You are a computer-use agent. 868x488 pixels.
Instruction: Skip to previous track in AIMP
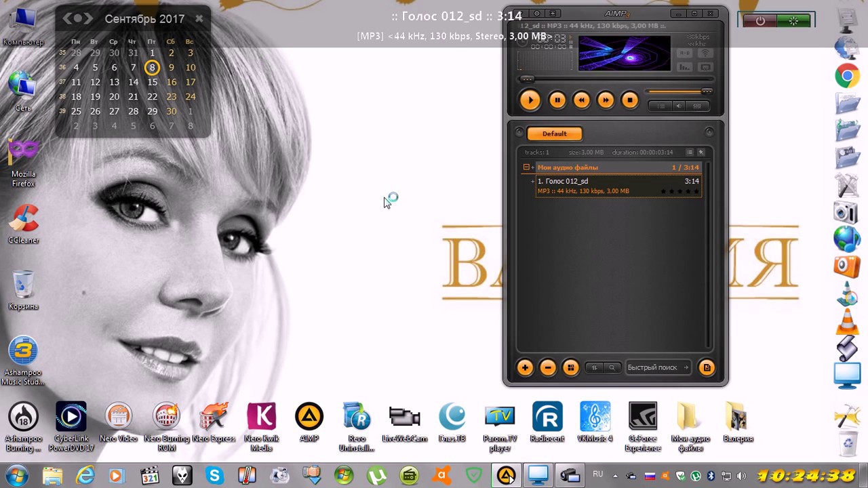click(581, 100)
